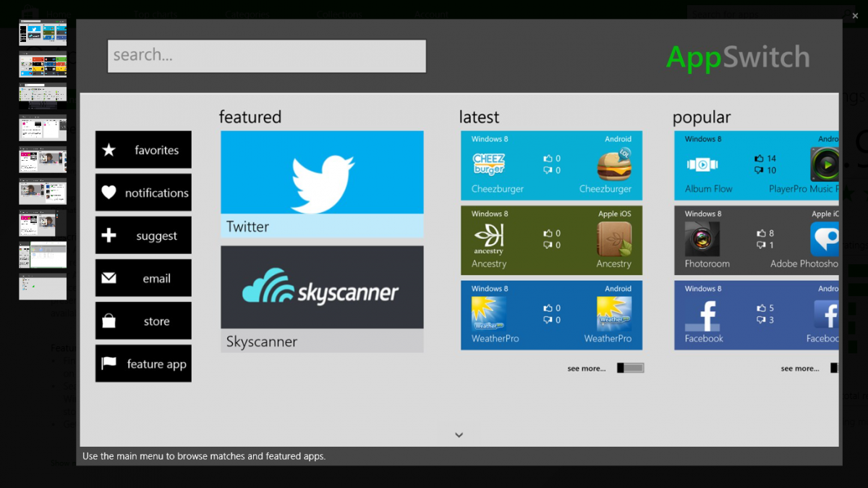Click the shopping bag icon on store
Screen dimensions: 868x488
tap(109, 321)
